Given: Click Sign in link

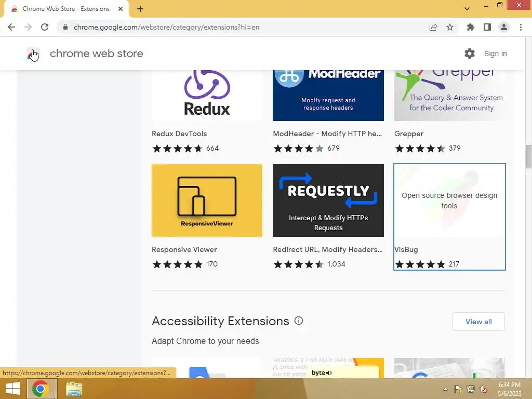Looking at the screenshot, I should point(495,54).
